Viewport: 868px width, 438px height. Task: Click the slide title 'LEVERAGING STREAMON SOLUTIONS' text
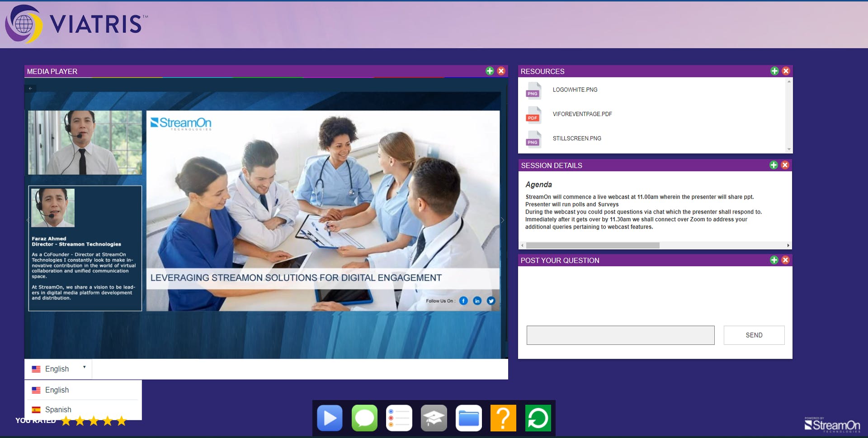coord(296,278)
